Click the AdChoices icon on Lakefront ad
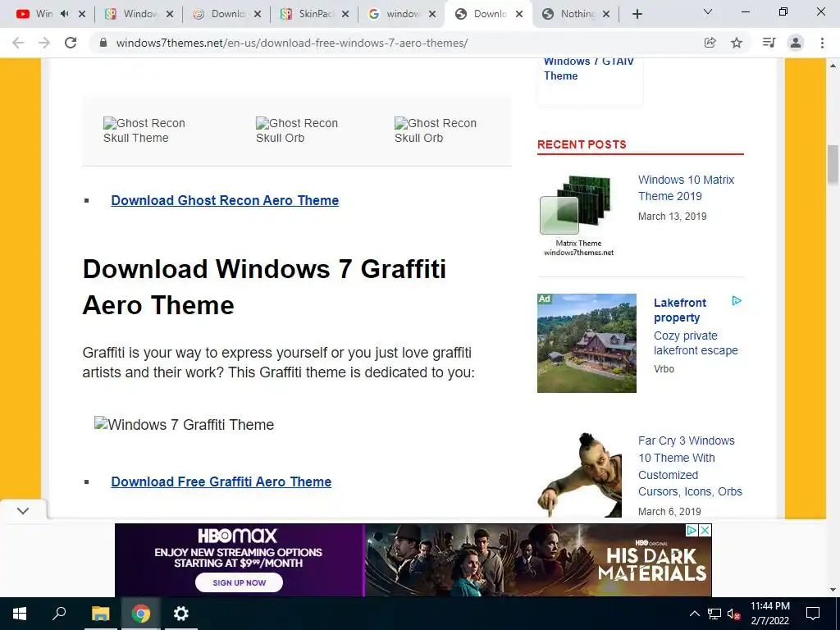 click(x=737, y=301)
